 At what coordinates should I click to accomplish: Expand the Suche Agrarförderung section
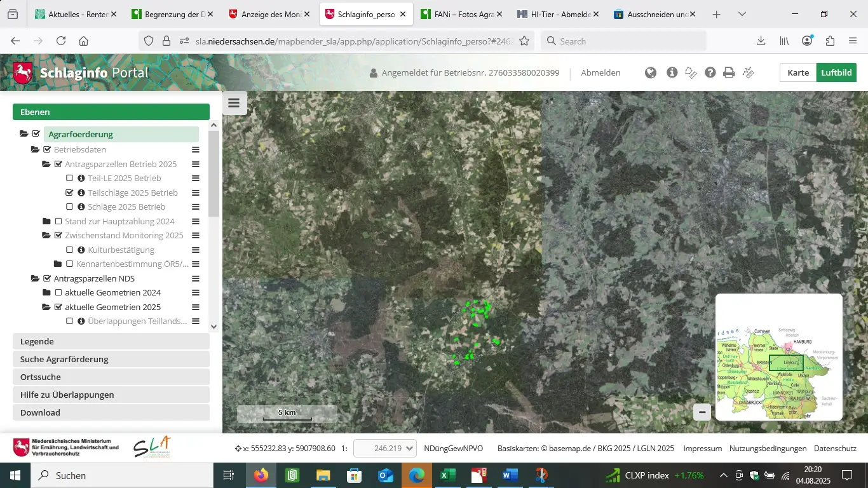[x=111, y=359]
